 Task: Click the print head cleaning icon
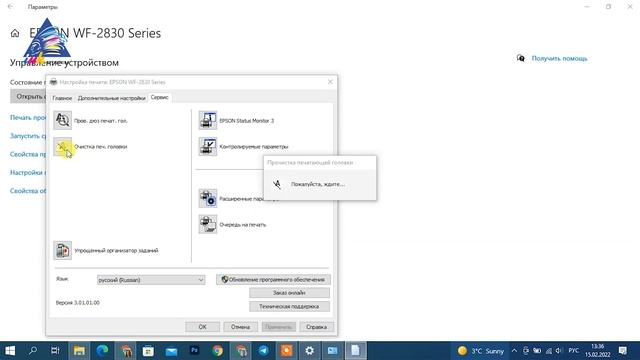coord(62,146)
